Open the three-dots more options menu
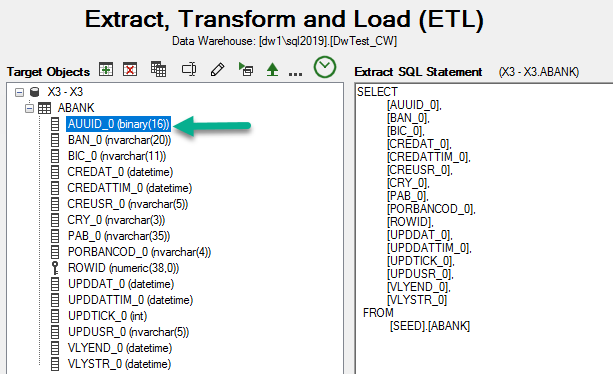This screenshot has height=374, width=613. [295, 73]
